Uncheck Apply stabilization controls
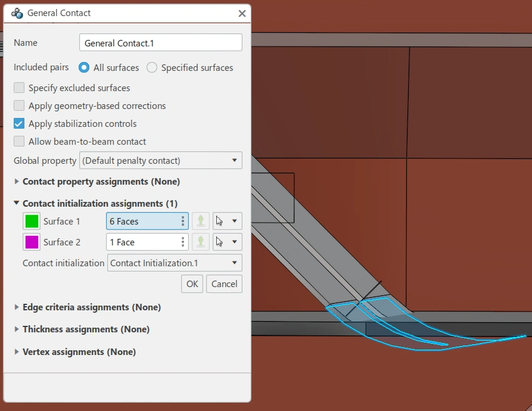532x411 pixels. [x=19, y=123]
